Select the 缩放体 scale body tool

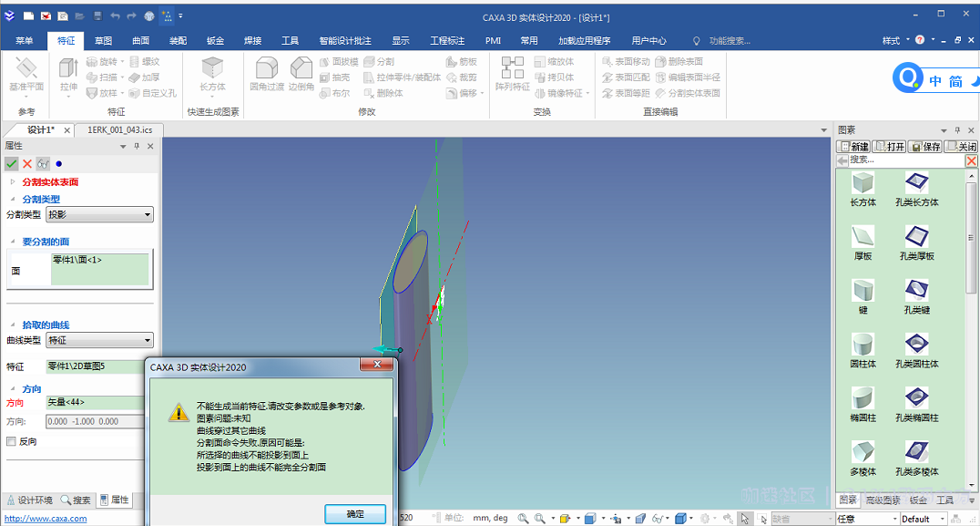point(555,61)
